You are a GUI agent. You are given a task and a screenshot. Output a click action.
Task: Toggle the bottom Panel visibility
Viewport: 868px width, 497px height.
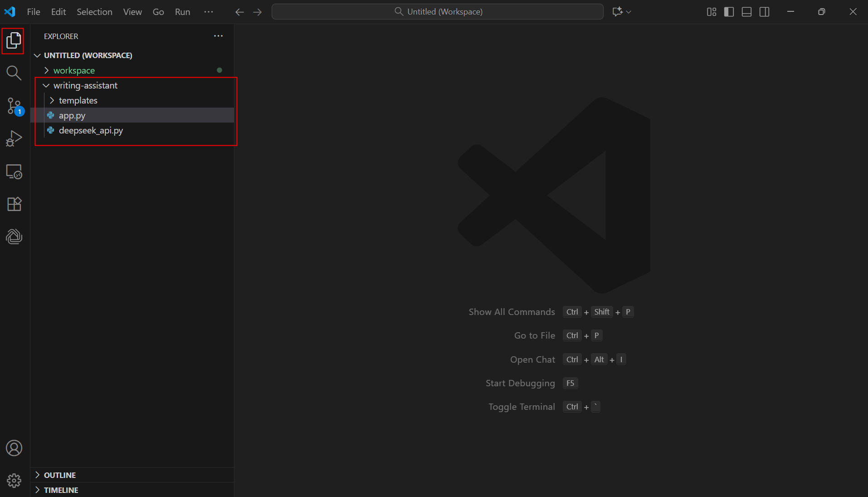(x=746, y=12)
